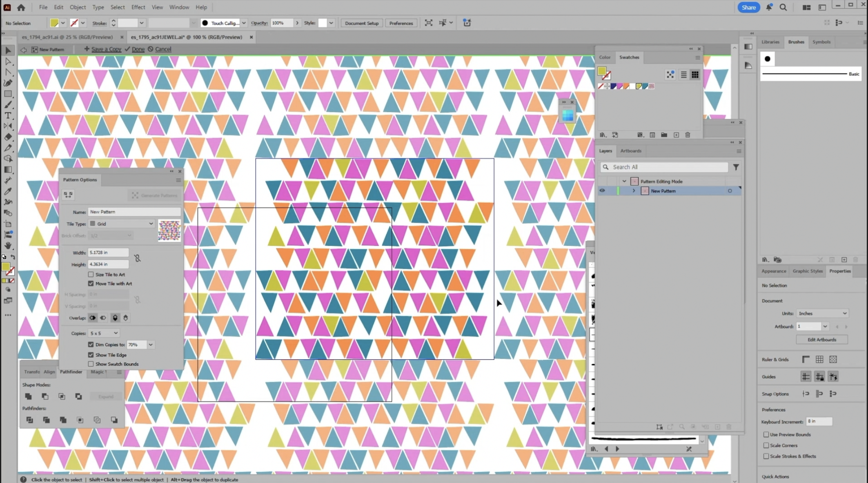Expand the New Pattern layer arrow
Viewport: 868px width, 483px height.
click(x=634, y=191)
